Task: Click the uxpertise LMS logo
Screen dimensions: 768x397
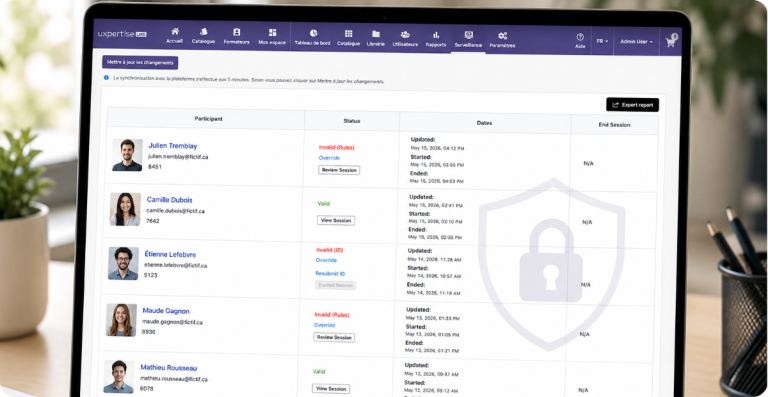Action: [122, 34]
